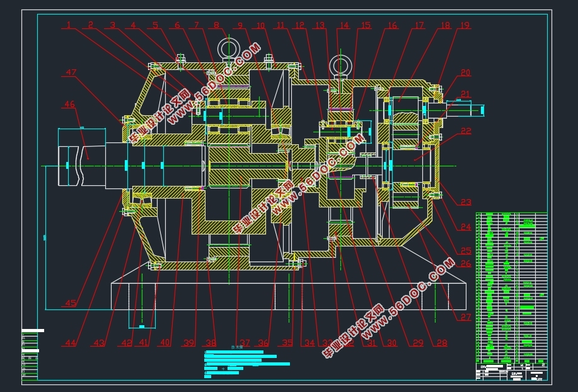Click part callout number 27

(465, 317)
